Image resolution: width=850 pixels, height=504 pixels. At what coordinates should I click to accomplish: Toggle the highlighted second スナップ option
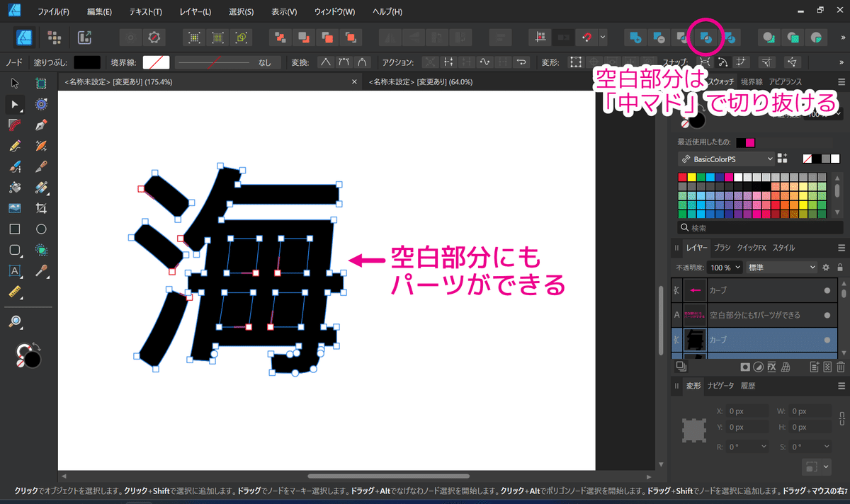pyautogui.click(x=724, y=62)
